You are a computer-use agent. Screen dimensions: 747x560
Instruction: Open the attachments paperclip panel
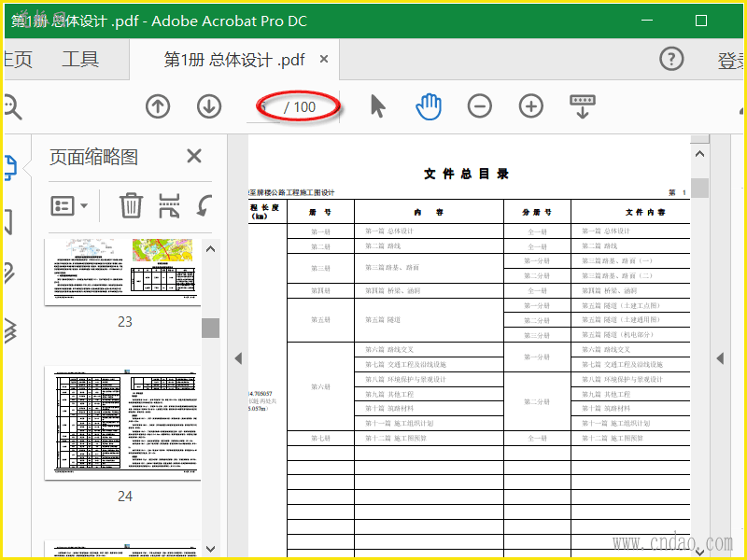point(9,273)
